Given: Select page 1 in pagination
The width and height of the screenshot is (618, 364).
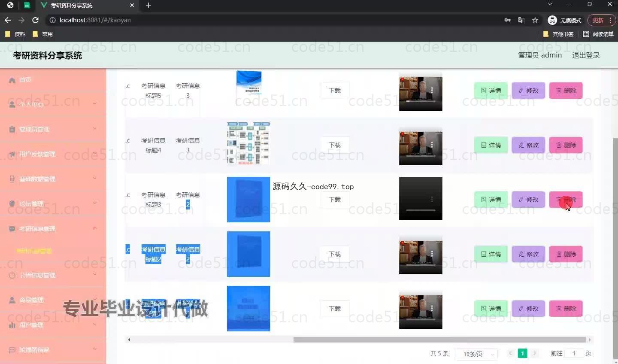Looking at the screenshot, I should pyautogui.click(x=522, y=353).
